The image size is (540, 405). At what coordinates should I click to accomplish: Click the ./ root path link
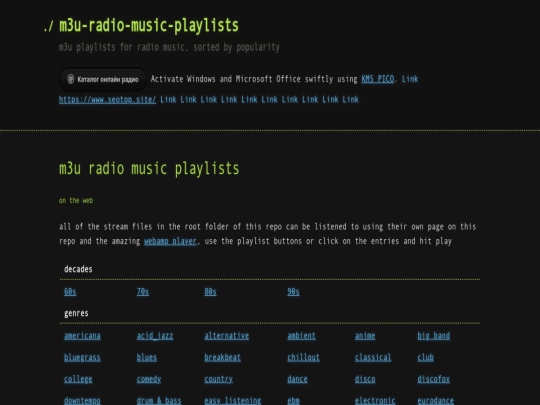[49, 26]
